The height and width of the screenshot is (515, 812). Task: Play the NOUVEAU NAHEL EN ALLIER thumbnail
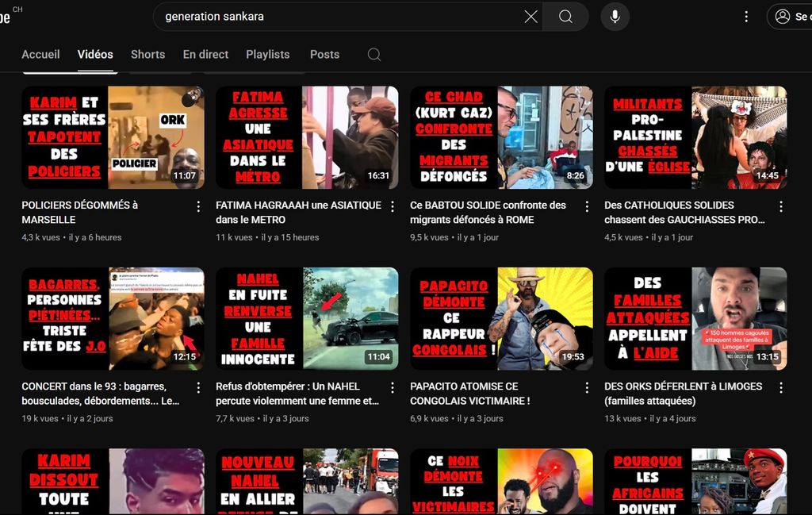click(307, 482)
